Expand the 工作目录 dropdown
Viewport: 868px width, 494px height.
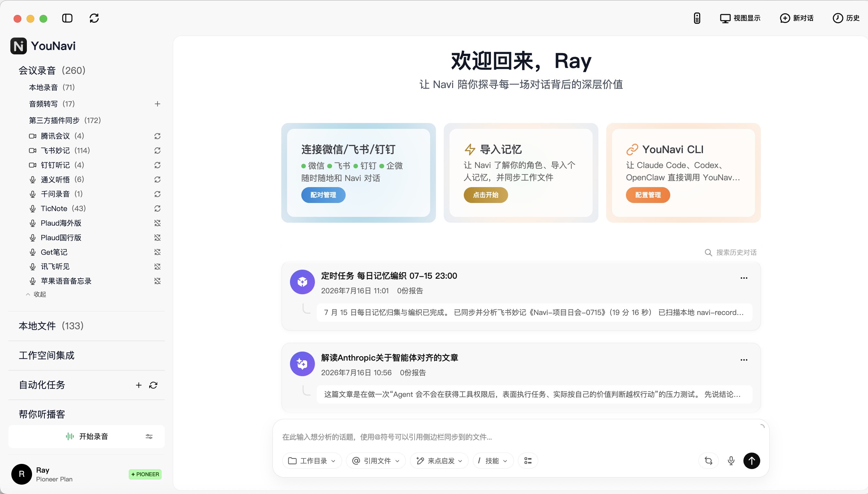(312, 461)
